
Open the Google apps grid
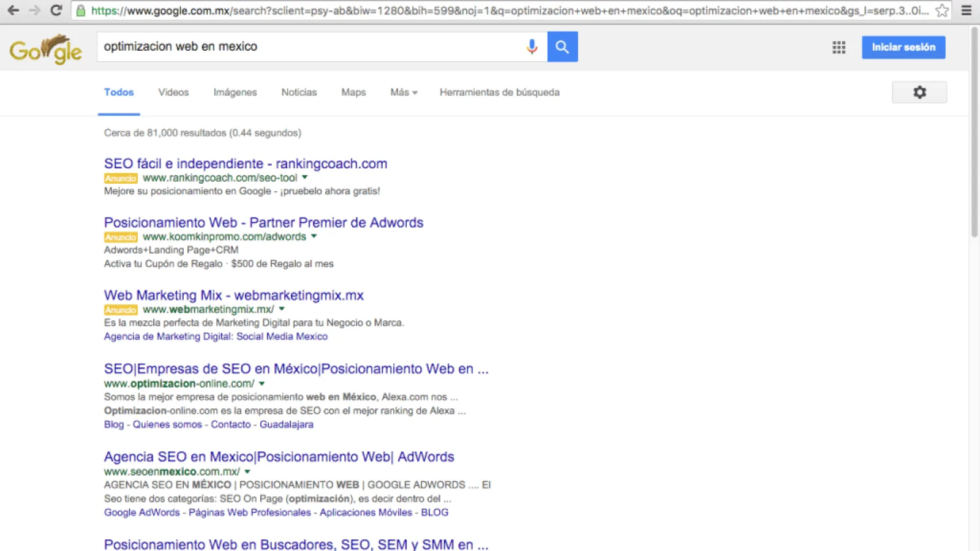tap(839, 47)
